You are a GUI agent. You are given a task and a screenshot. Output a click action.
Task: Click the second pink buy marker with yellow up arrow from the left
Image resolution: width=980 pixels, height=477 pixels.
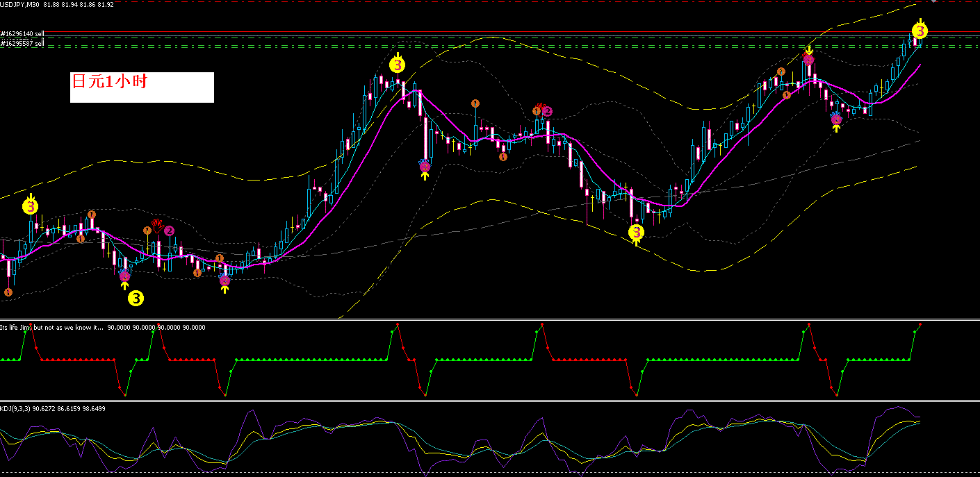[224, 280]
